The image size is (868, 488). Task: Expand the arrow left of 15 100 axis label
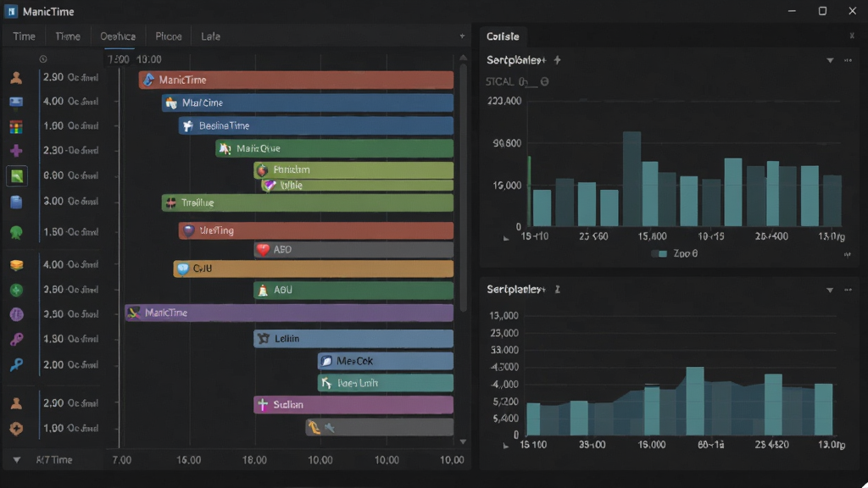[x=505, y=446]
